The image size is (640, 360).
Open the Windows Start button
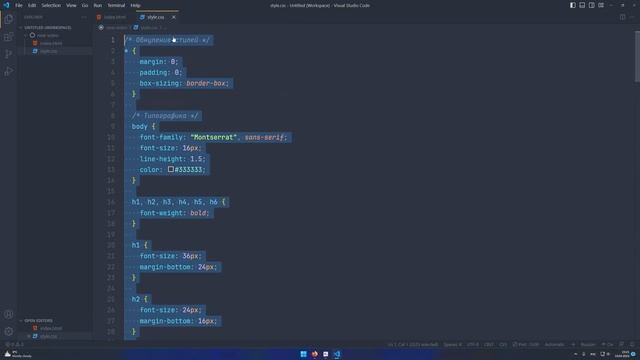tap(303, 354)
